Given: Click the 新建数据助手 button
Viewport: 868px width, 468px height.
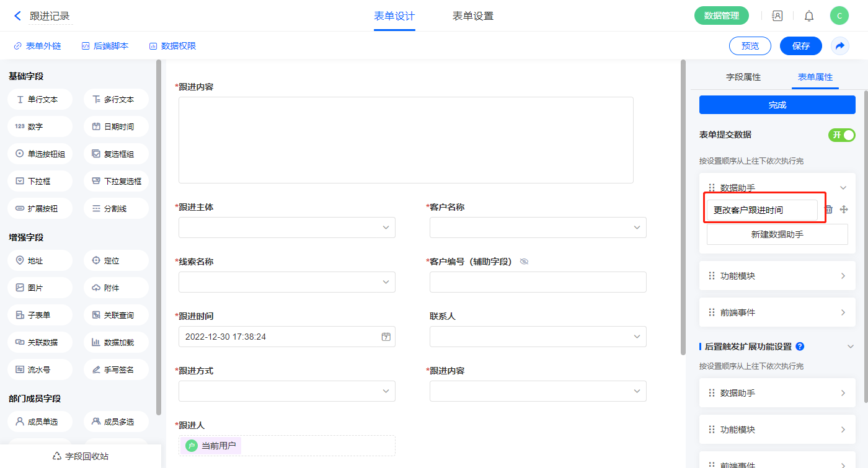Looking at the screenshot, I should click(x=777, y=235).
